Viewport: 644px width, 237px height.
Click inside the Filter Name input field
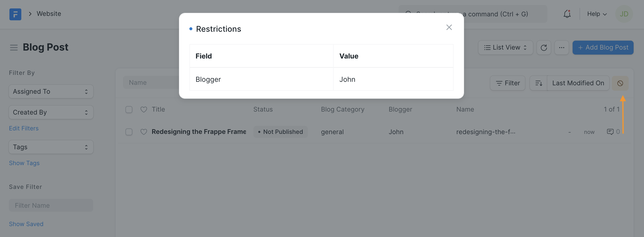tap(51, 205)
